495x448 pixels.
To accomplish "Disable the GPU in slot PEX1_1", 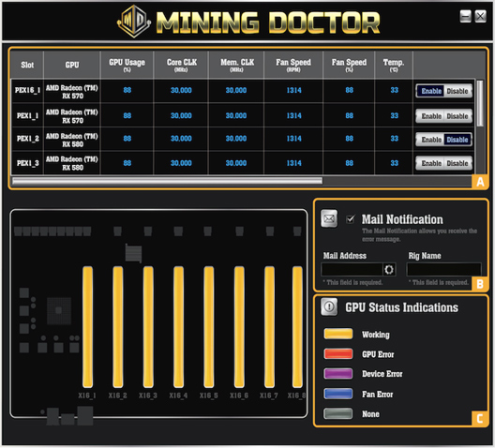I will point(457,116).
